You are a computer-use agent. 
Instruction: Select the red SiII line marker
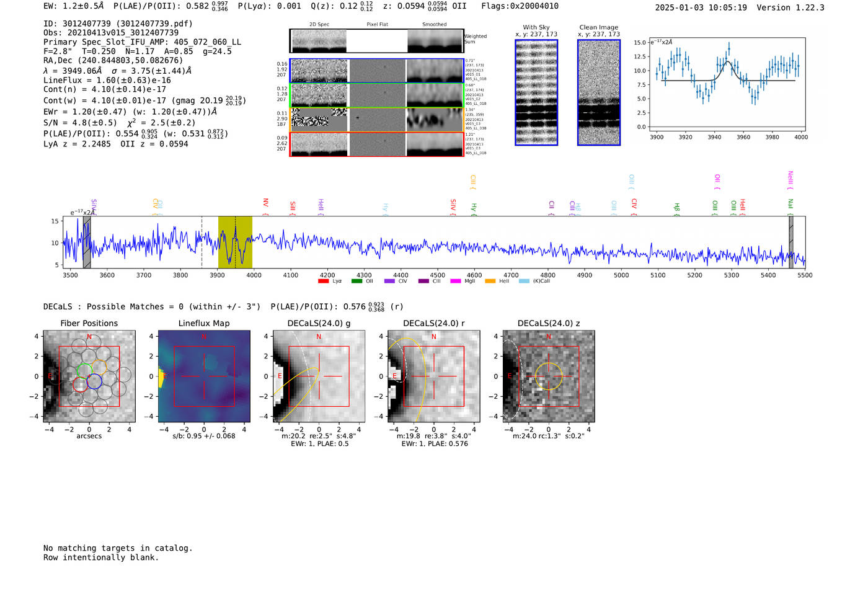coord(293,208)
